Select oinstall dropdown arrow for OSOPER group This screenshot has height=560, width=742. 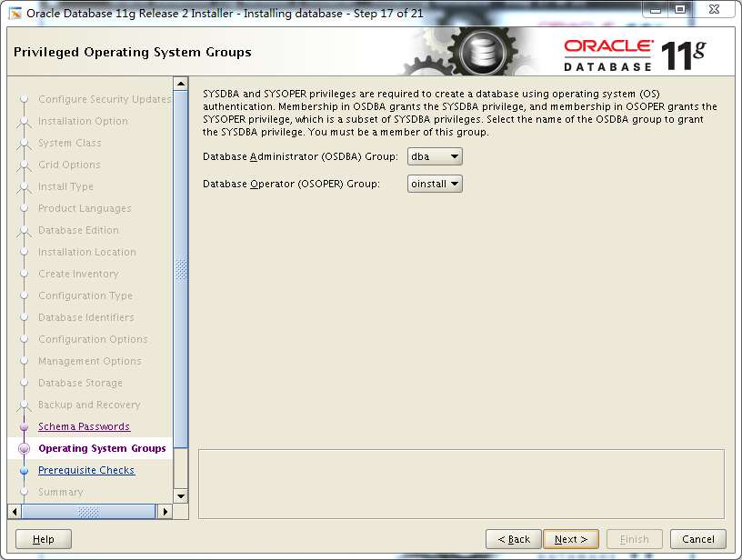pos(454,183)
